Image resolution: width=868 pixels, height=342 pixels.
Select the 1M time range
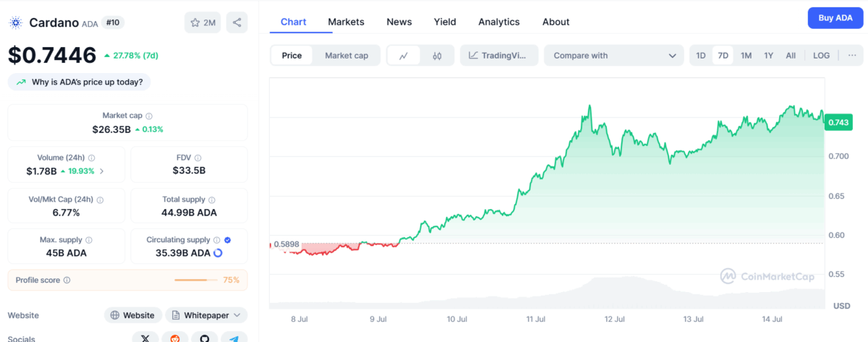tap(746, 56)
